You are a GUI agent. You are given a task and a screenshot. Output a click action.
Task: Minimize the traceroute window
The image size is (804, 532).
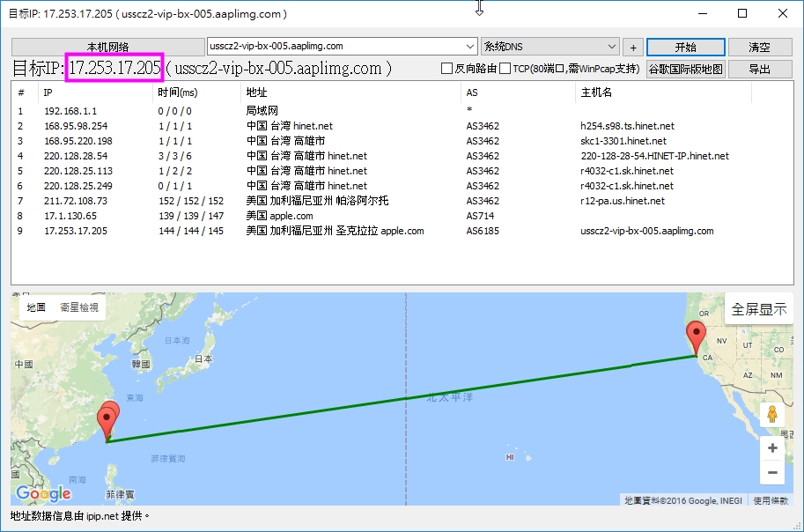click(x=703, y=13)
